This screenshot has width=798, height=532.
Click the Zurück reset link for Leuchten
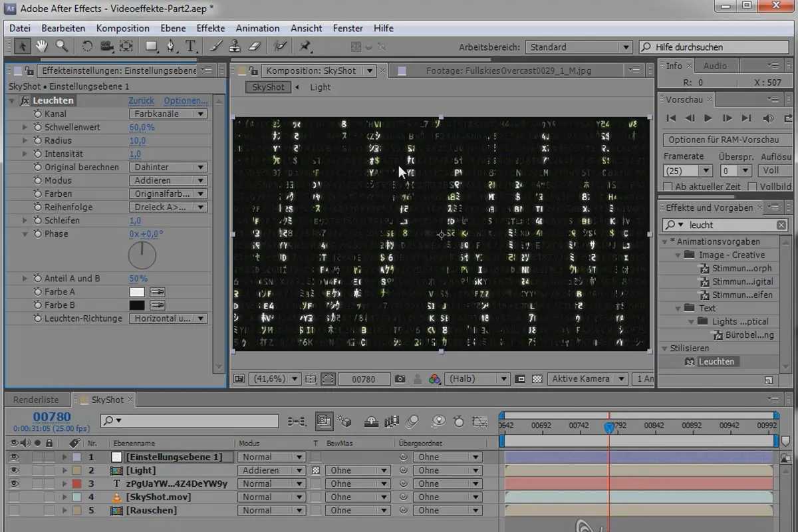pos(141,100)
